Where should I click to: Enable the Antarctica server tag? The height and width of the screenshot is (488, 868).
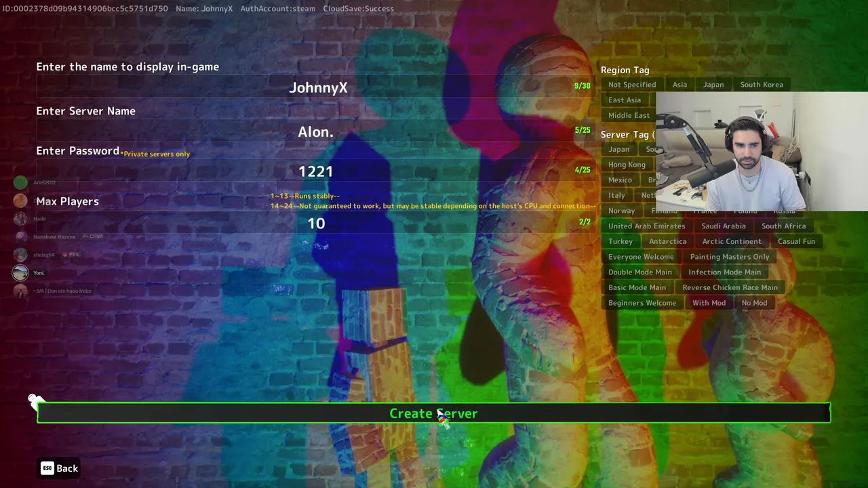667,241
